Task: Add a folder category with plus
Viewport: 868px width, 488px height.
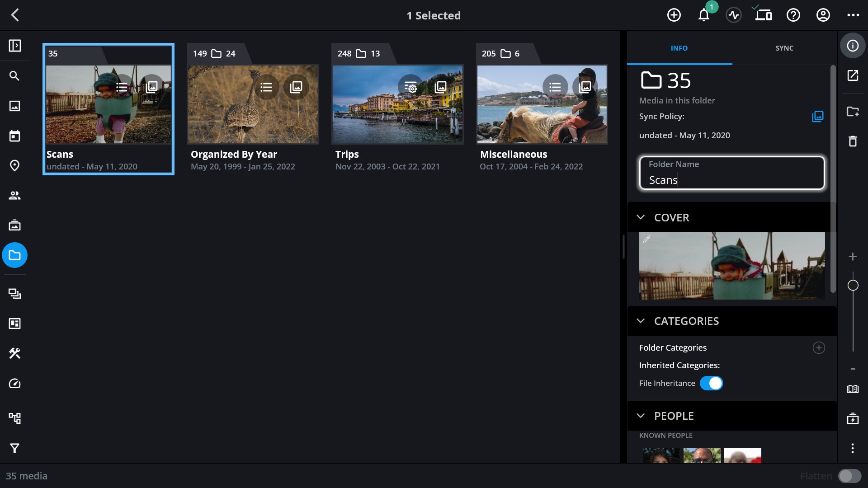Action: tap(819, 347)
